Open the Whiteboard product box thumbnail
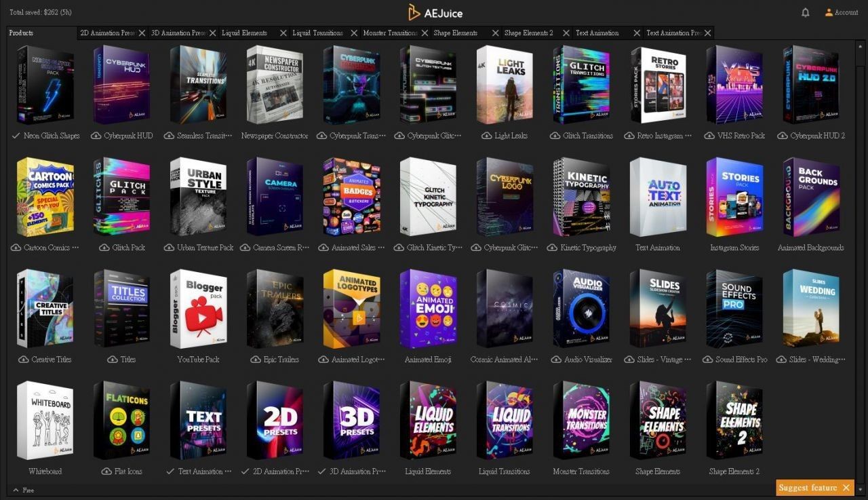 [45, 421]
